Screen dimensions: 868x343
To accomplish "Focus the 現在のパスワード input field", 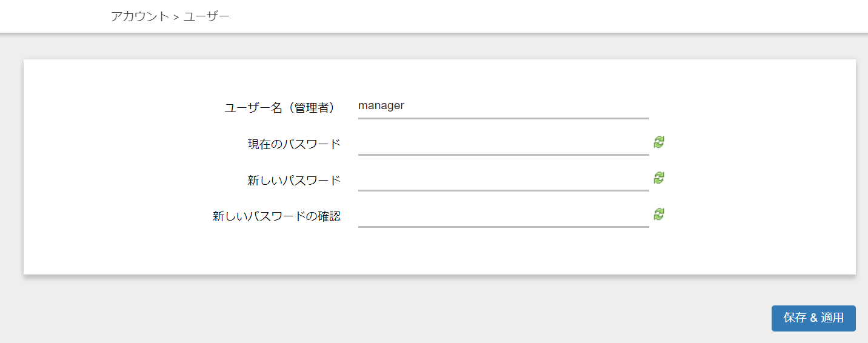I will [x=503, y=144].
